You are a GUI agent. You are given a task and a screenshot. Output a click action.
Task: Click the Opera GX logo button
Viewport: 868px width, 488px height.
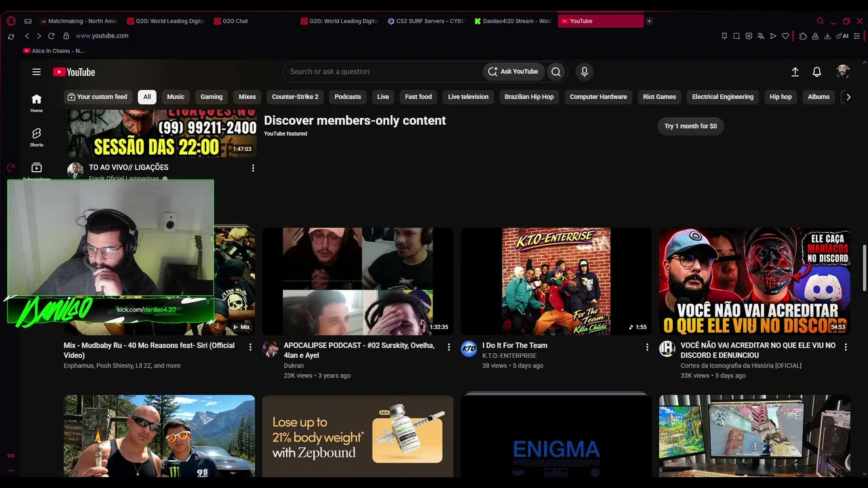coord(11,21)
